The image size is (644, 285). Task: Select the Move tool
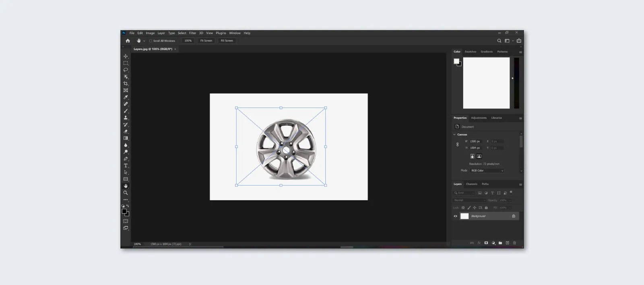click(x=126, y=56)
